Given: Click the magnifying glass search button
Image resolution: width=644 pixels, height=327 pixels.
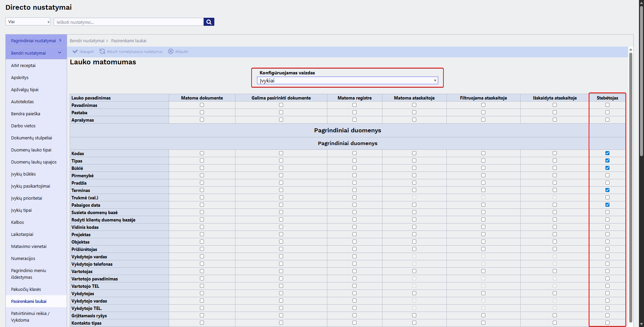Looking at the screenshot, I should (209, 22).
